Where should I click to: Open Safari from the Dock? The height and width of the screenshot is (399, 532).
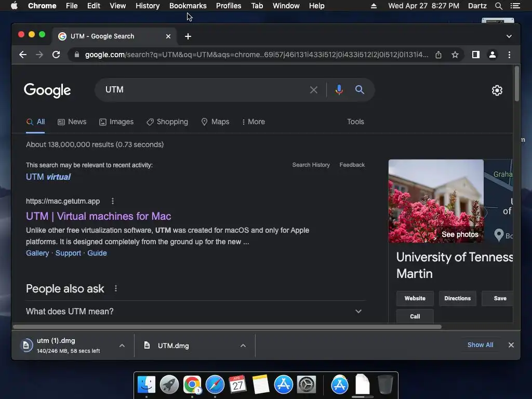click(215, 385)
